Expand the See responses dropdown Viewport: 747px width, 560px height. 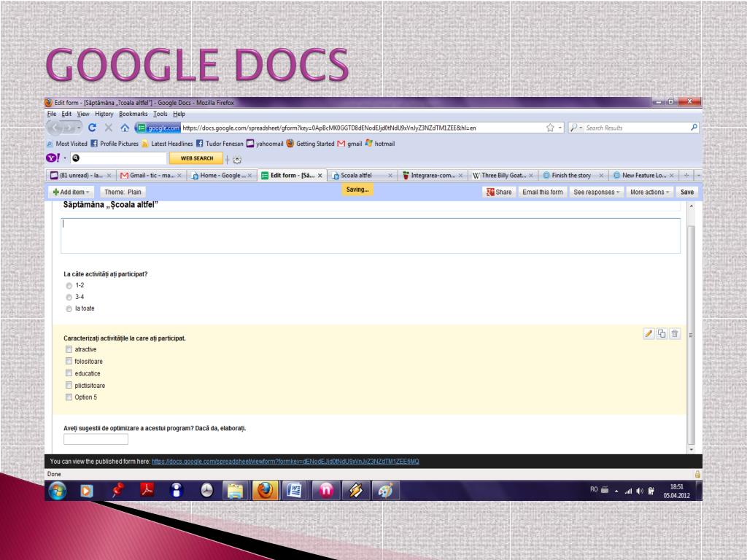click(x=596, y=192)
